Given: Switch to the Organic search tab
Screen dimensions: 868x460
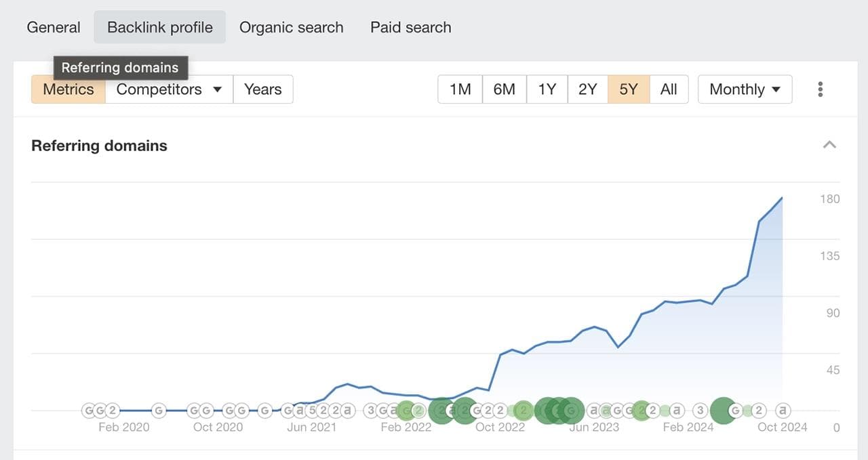Looking at the screenshot, I should (x=291, y=28).
